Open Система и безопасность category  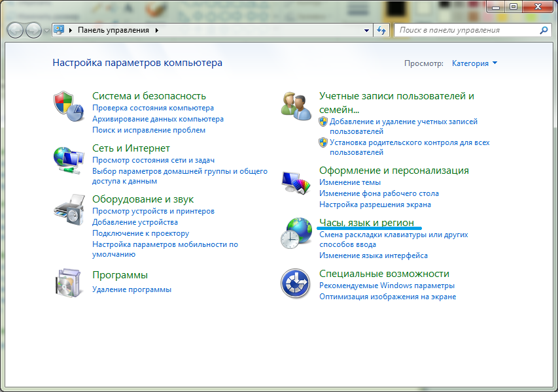[x=149, y=96]
